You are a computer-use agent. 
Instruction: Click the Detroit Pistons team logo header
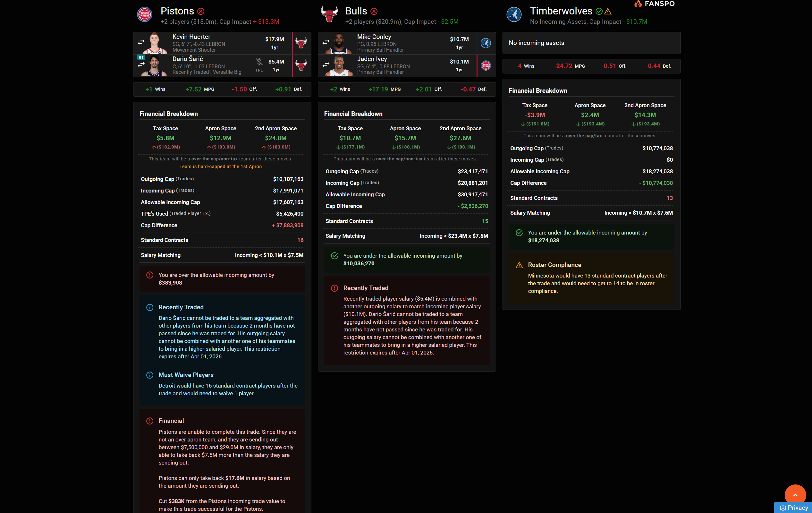(145, 14)
